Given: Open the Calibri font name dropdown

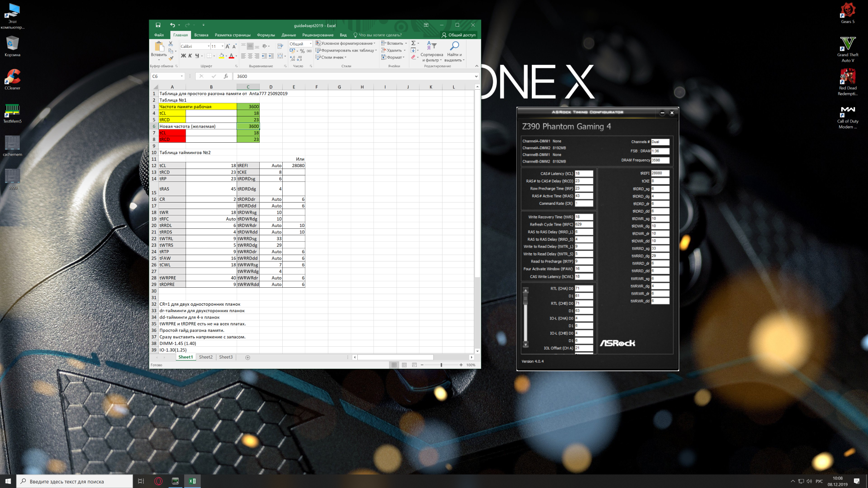Looking at the screenshot, I should (x=209, y=46).
